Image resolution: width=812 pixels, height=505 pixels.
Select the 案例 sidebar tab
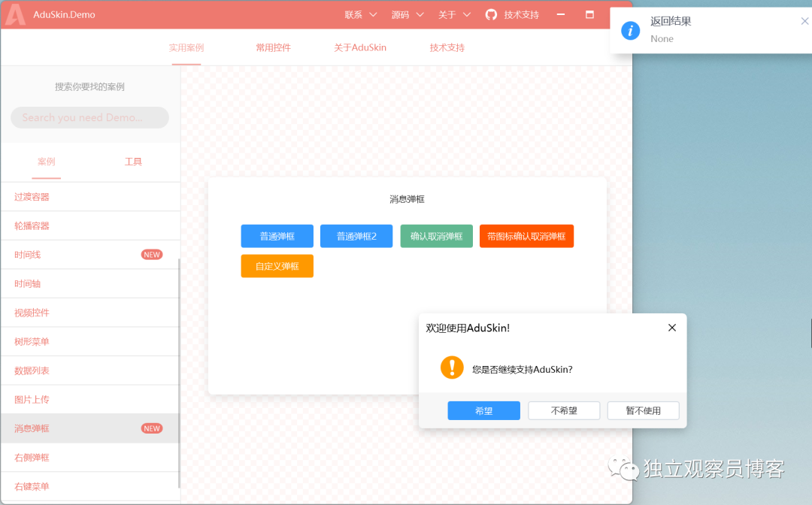pos(46,162)
